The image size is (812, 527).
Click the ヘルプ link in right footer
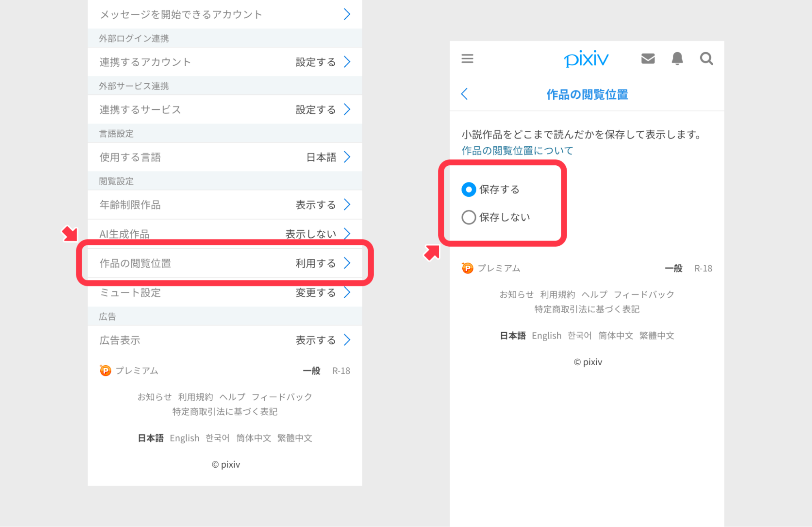[x=594, y=294]
